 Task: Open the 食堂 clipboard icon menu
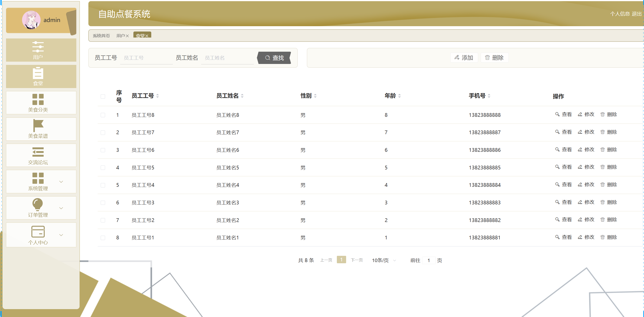point(38,73)
